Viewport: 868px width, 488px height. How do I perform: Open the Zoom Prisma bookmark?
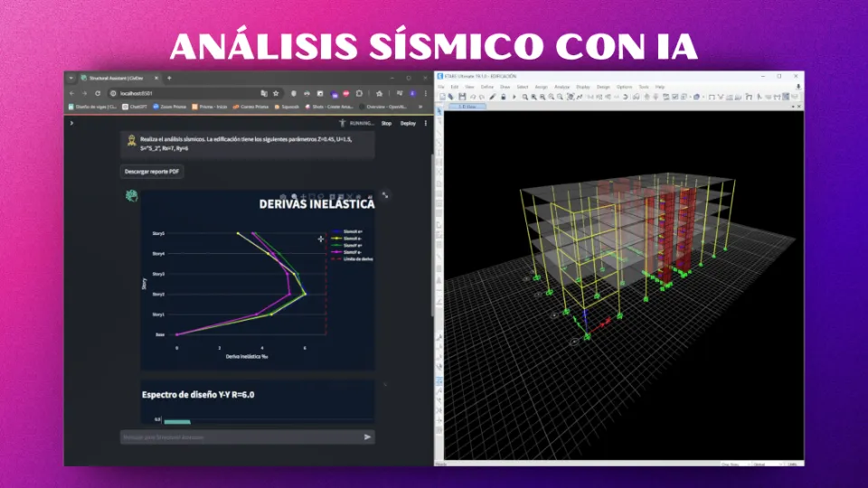169,107
